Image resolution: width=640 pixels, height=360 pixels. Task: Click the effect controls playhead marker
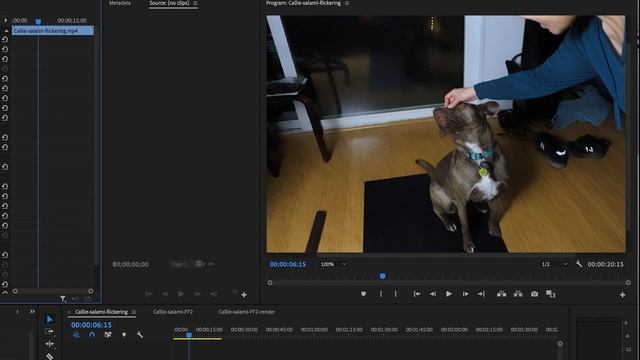pyautogui.click(x=38, y=21)
